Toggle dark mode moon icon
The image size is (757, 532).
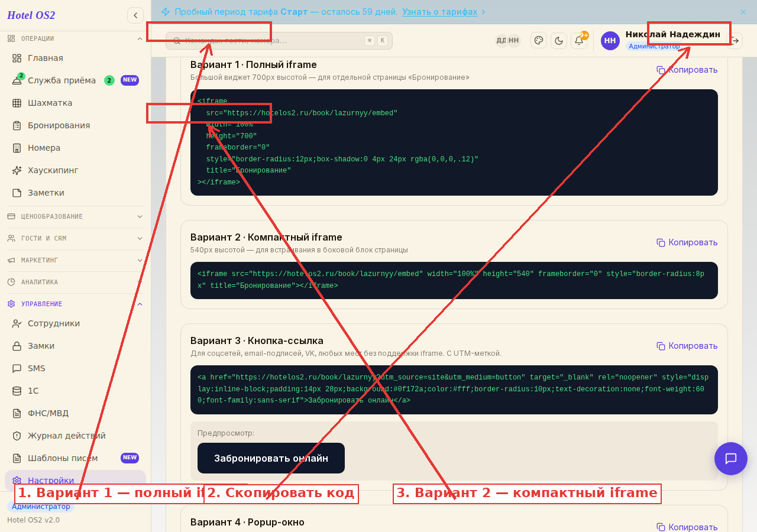[558, 40]
